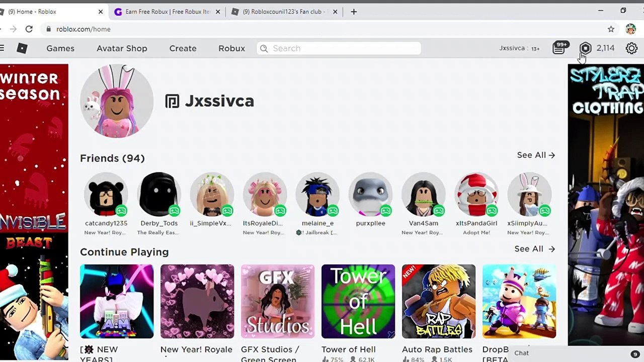This screenshot has height=362, width=644.
Task: View the site lock security icon
Action: pos(48,29)
